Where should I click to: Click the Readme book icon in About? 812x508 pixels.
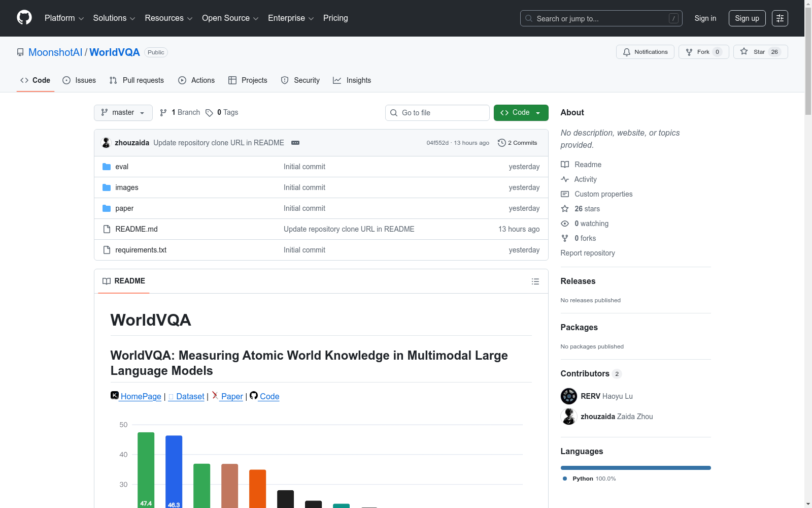click(565, 165)
